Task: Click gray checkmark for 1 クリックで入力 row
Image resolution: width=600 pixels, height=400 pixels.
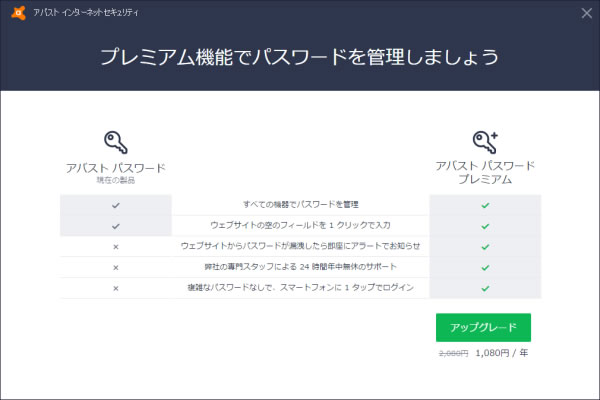Action: click(116, 226)
